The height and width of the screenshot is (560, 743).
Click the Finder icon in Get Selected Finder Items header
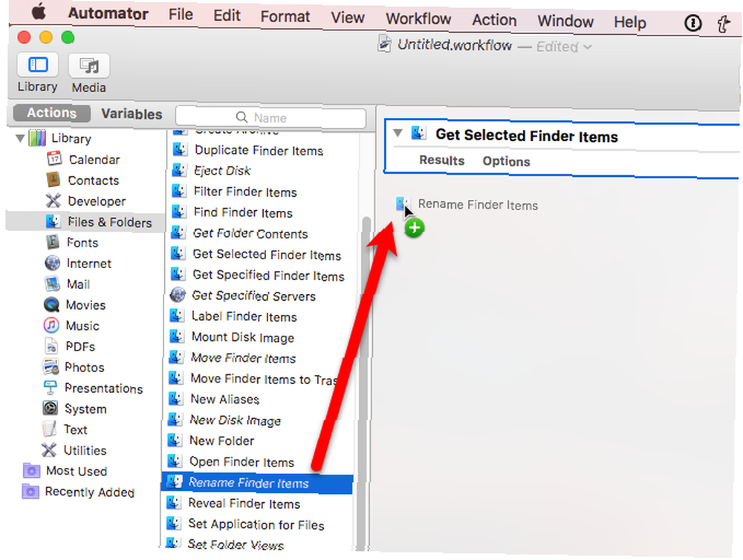click(x=418, y=133)
